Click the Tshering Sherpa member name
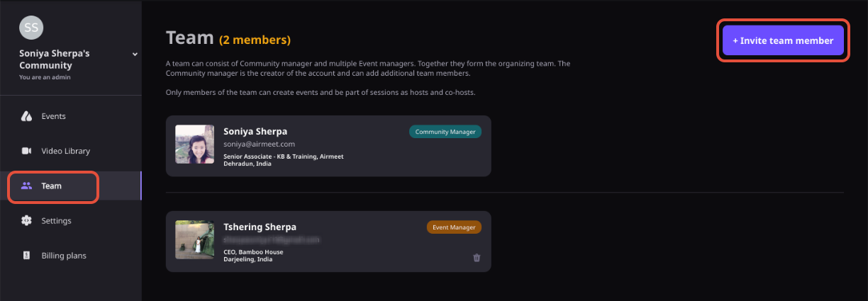Screen dimensions: 868x301 tap(260, 227)
